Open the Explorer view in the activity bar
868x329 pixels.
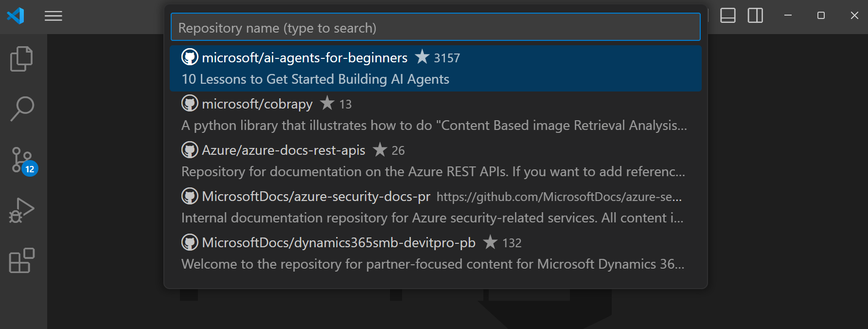click(x=21, y=59)
